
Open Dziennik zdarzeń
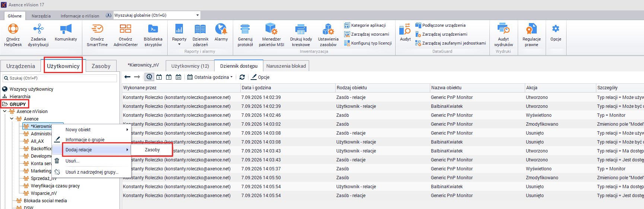200,35
